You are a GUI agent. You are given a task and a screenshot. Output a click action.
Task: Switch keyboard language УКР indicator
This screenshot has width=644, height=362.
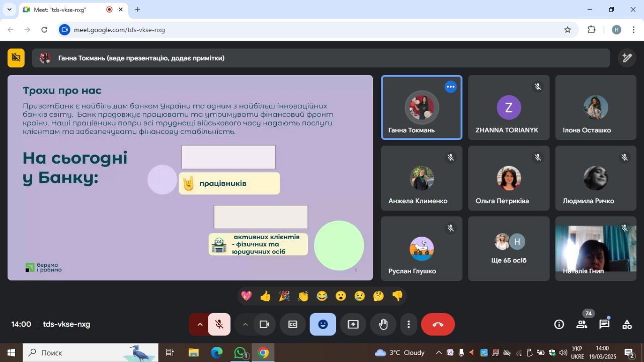pyautogui.click(x=578, y=352)
